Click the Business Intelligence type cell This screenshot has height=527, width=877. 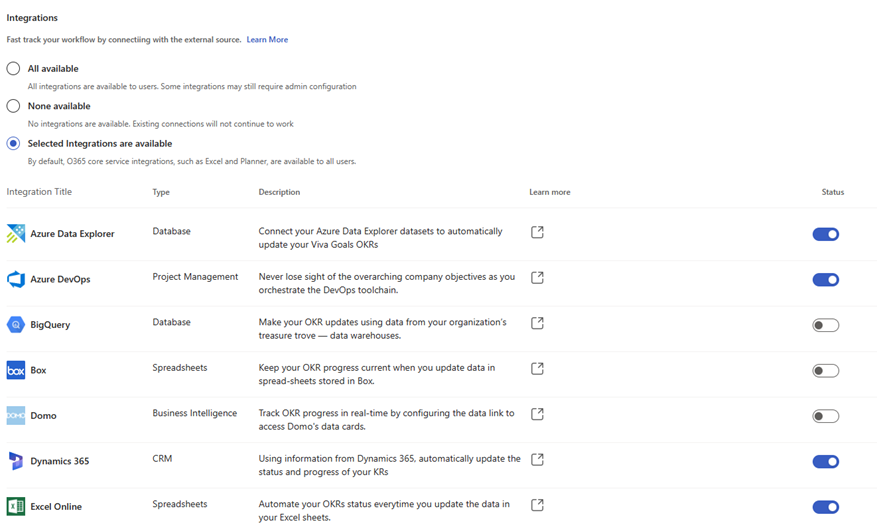(195, 413)
